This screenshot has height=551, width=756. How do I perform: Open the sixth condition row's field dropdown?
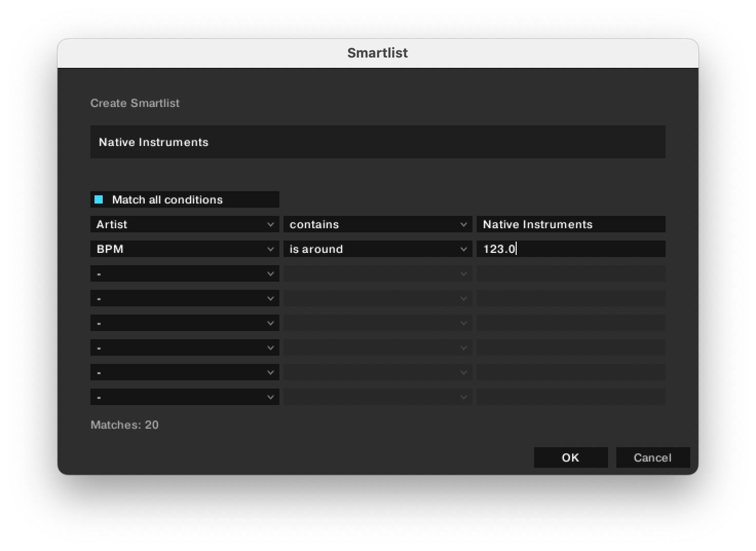point(185,347)
